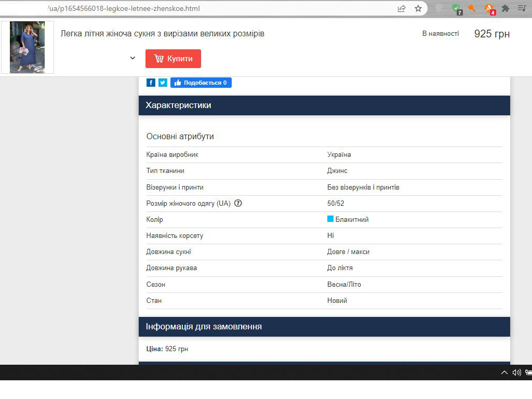
Task: Open the media control playlist icon
Action: click(x=522, y=8)
